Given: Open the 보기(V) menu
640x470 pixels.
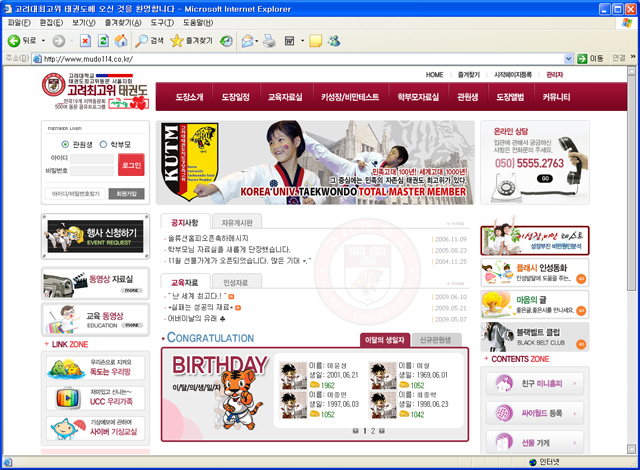Looking at the screenshot, I should tap(84, 23).
